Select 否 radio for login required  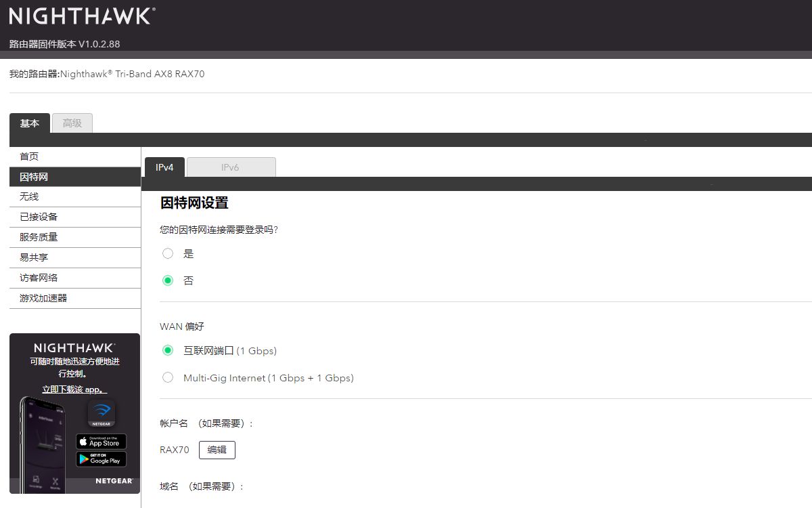pos(168,280)
